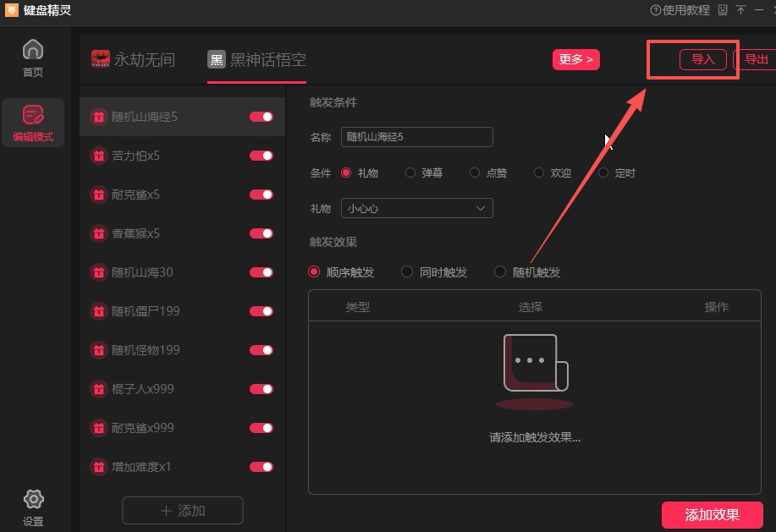The height and width of the screenshot is (532, 776).
Task: Switch to the 黑神话悟空 tab
Action: pyautogui.click(x=258, y=59)
